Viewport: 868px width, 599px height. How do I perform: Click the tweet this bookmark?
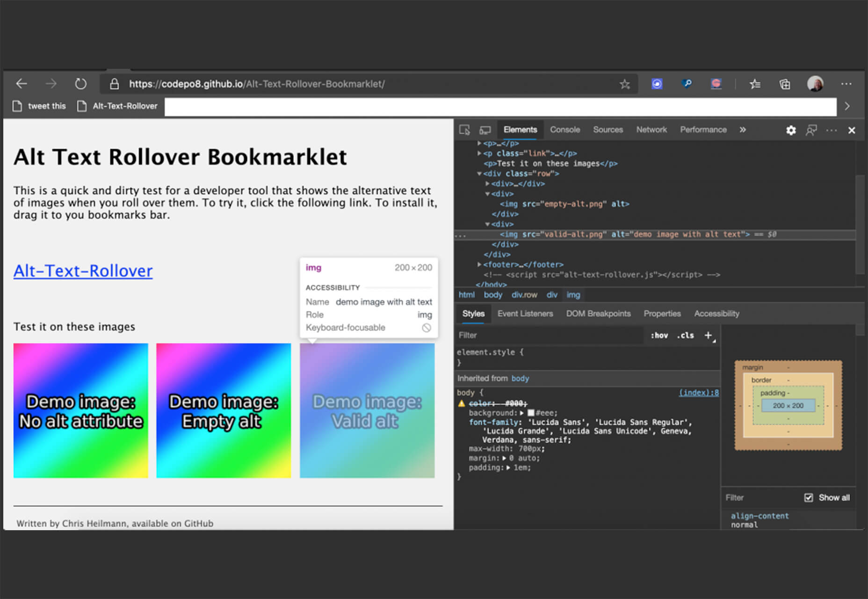pos(39,106)
